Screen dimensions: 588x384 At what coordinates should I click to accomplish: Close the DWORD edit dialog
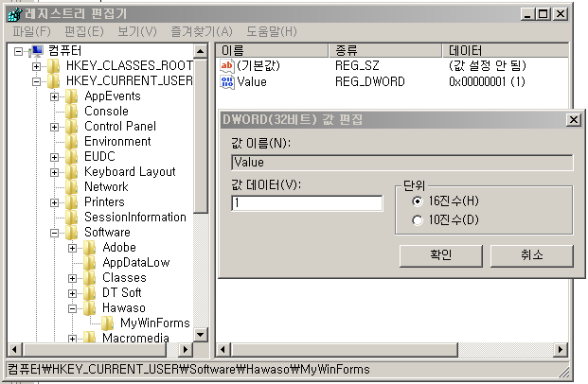[x=574, y=120]
